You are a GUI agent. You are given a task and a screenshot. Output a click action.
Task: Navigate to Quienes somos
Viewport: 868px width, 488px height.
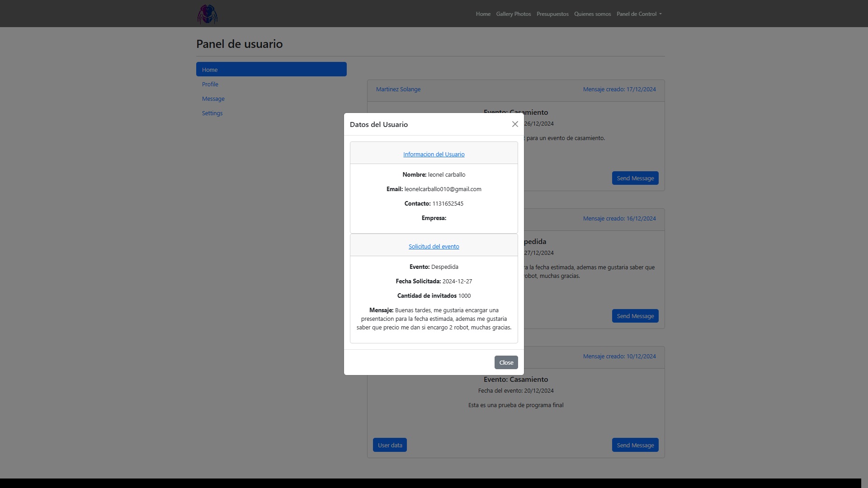pos(592,14)
